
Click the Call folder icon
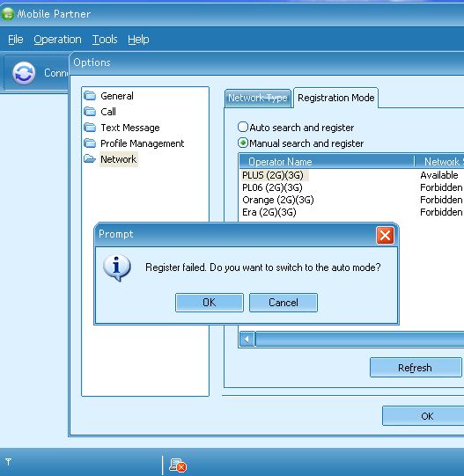coord(90,112)
